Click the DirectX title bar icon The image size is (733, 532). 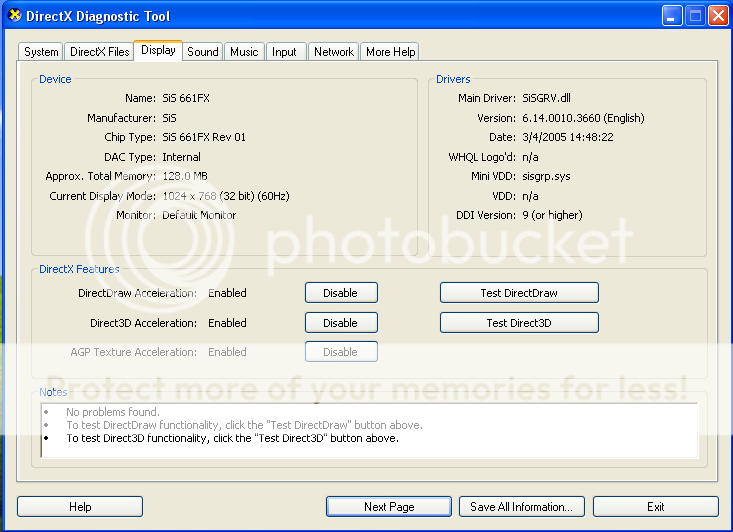[x=14, y=15]
